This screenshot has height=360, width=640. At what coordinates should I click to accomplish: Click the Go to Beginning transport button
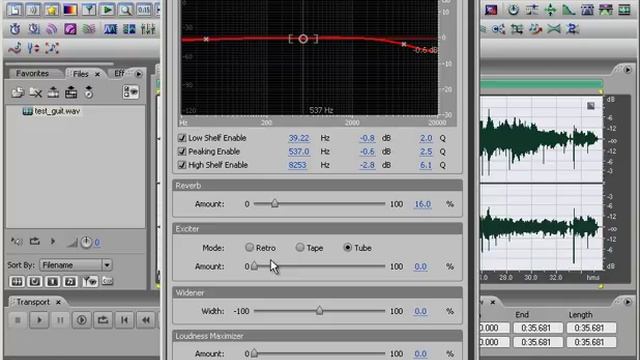124,320
